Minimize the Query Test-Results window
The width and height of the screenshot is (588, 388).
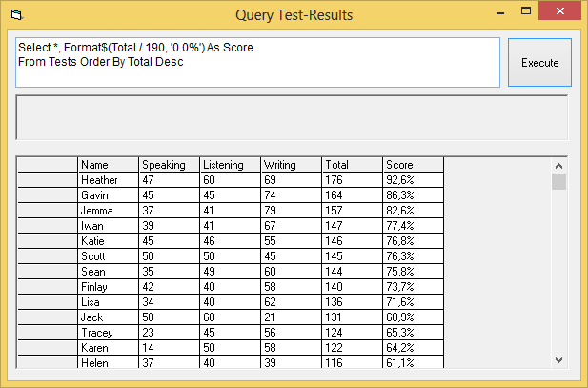click(x=507, y=14)
